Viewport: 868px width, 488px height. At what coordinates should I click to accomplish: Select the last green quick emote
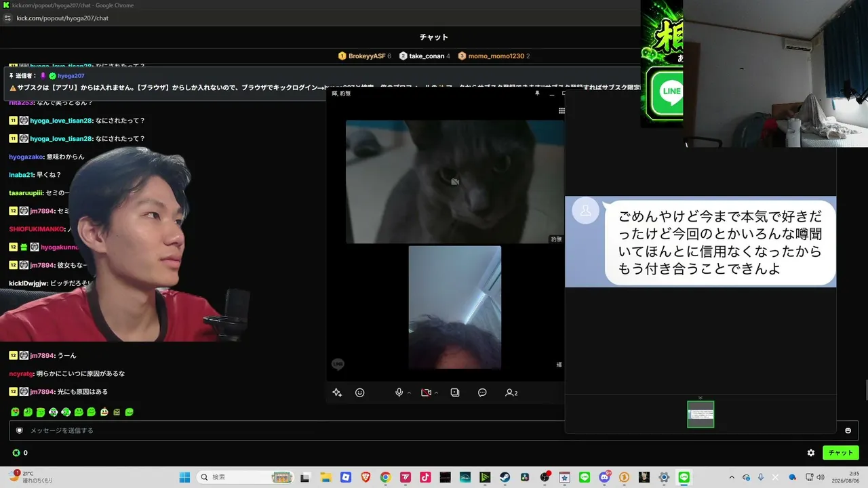(130, 411)
